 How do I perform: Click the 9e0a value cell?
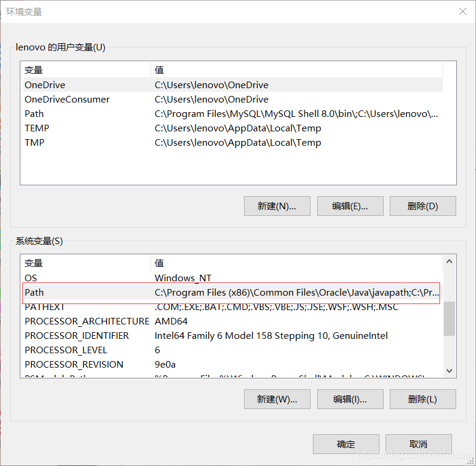tap(165, 364)
